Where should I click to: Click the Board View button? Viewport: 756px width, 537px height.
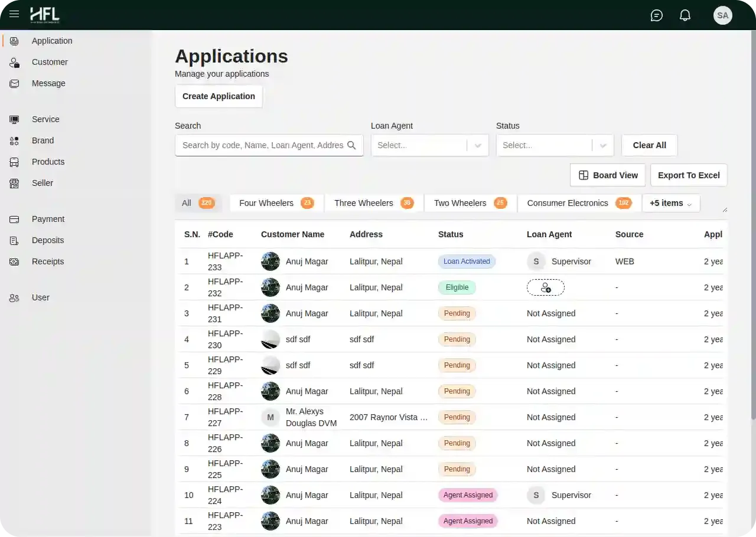608,175
